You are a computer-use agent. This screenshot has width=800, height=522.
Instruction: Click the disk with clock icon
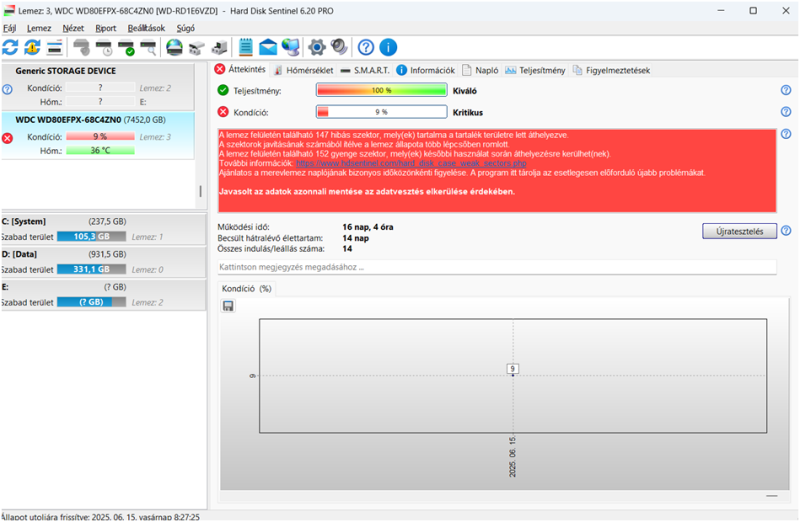coord(104,47)
